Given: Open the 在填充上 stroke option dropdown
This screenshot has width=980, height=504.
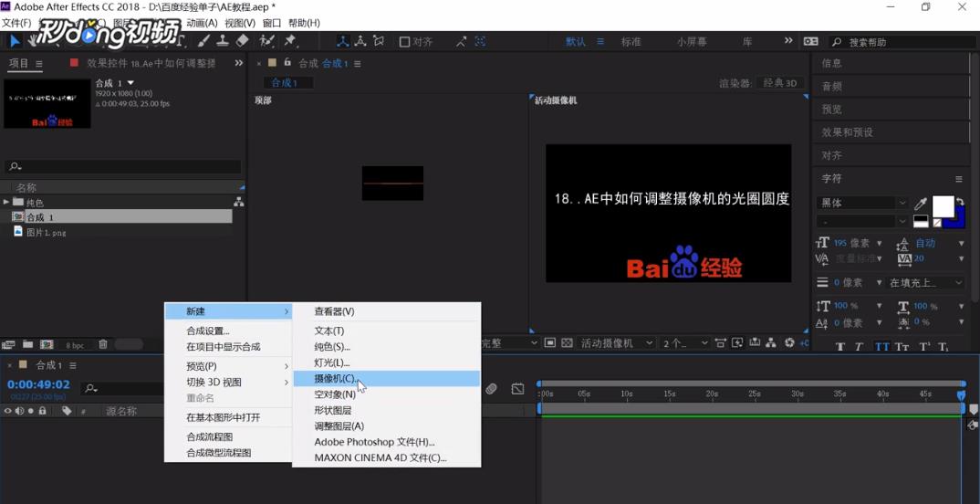Looking at the screenshot, I should (925, 283).
